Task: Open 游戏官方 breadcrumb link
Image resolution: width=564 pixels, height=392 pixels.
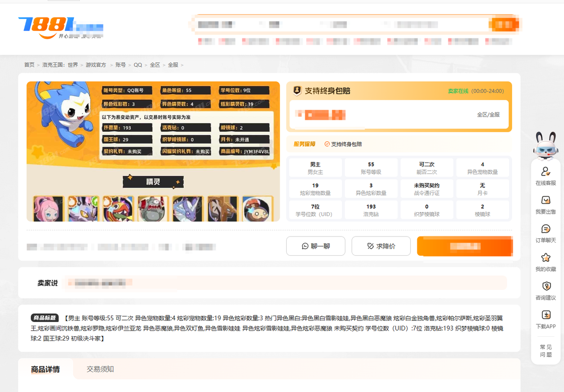Action: click(x=96, y=65)
